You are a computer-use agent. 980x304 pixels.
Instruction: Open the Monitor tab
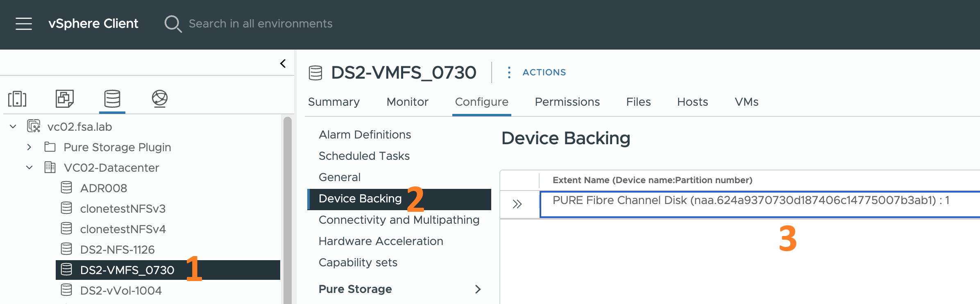[x=407, y=102]
